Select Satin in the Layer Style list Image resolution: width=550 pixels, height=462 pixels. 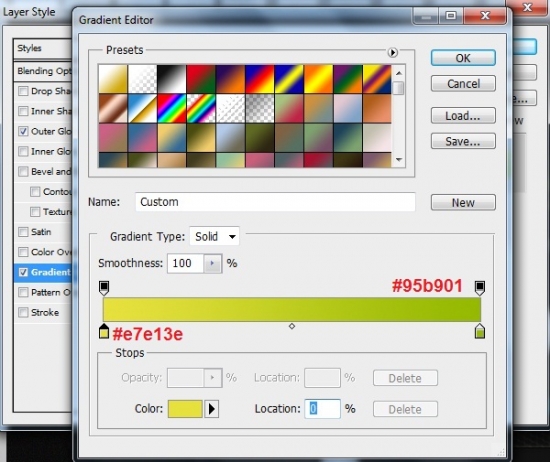click(x=41, y=232)
